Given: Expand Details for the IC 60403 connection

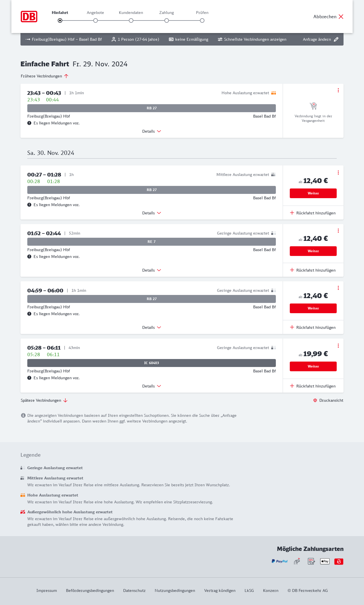Looking at the screenshot, I should pyautogui.click(x=152, y=386).
